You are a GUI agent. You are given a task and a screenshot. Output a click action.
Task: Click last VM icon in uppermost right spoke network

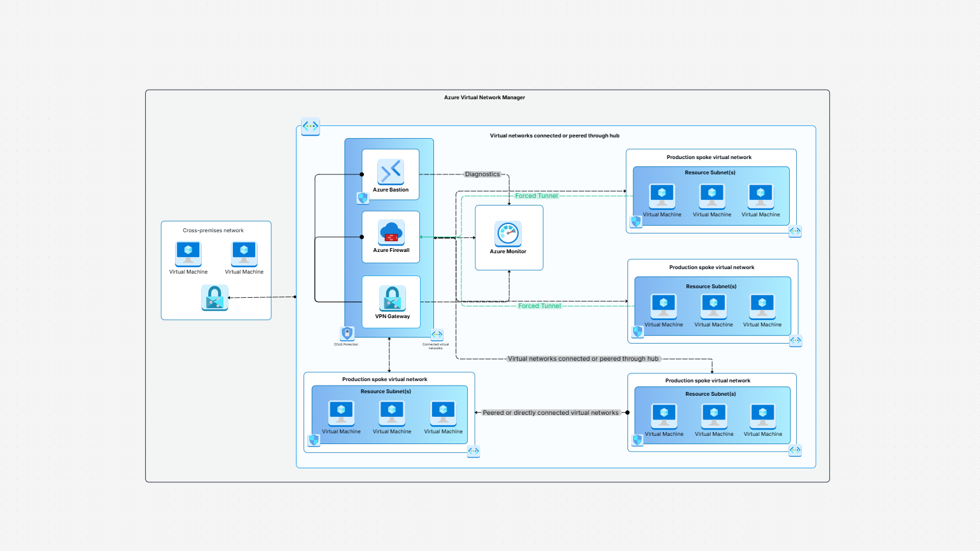(760, 196)
